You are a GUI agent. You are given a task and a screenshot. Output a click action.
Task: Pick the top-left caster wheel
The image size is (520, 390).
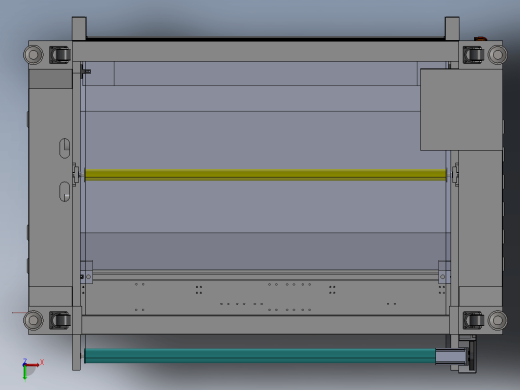60,55
